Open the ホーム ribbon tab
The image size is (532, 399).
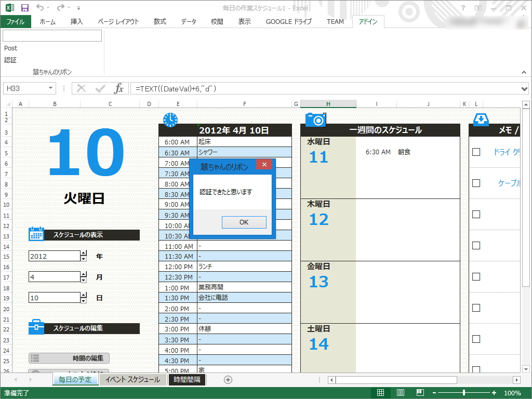[47, 22]
